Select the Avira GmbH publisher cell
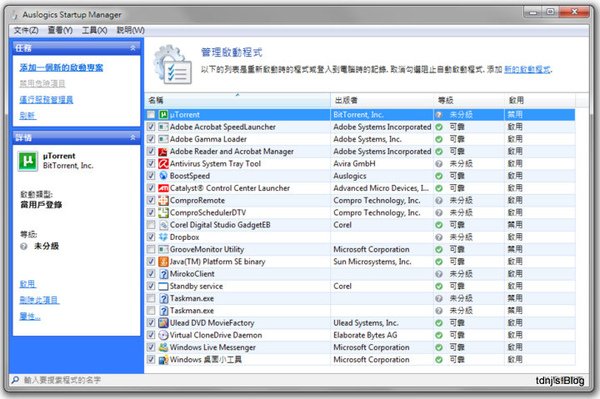This screenshot has width=600, height=399. (382, 164)
